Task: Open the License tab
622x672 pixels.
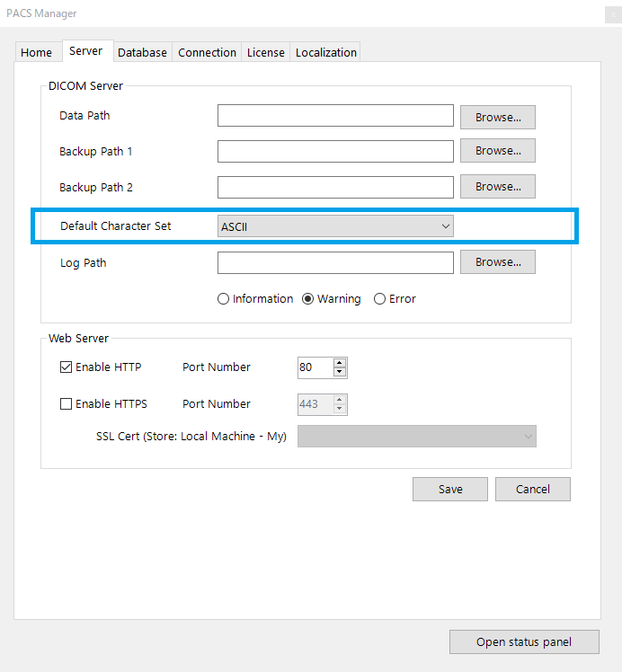Action: coord(266,52)
